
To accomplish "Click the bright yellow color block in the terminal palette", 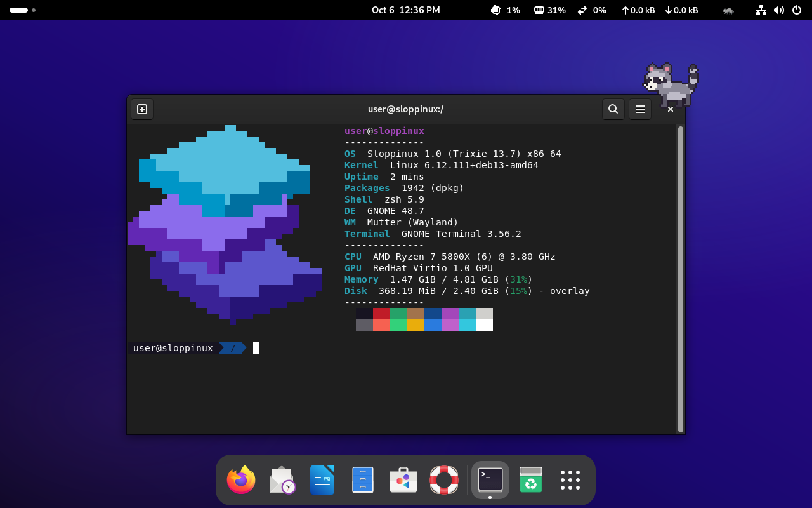I will pos(416,325).
